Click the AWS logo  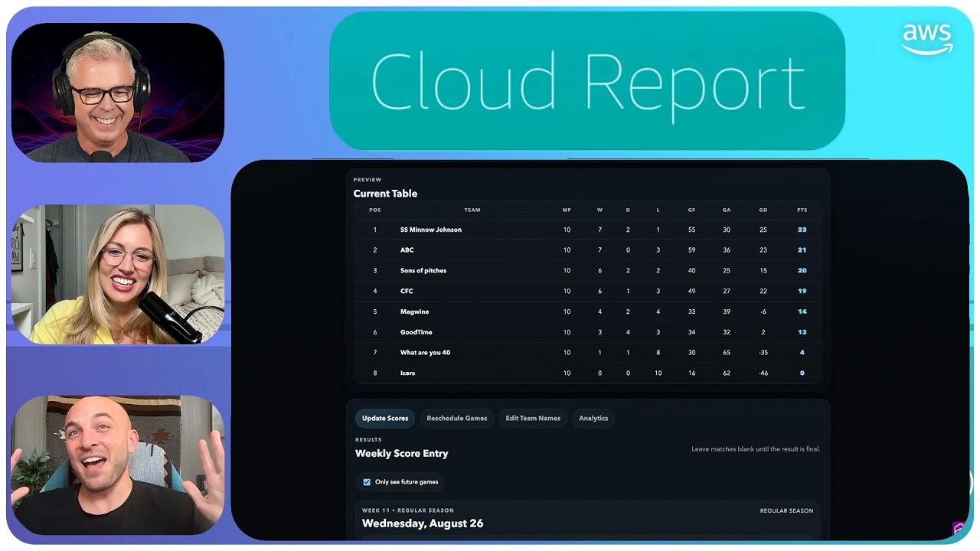click(927, 39)
